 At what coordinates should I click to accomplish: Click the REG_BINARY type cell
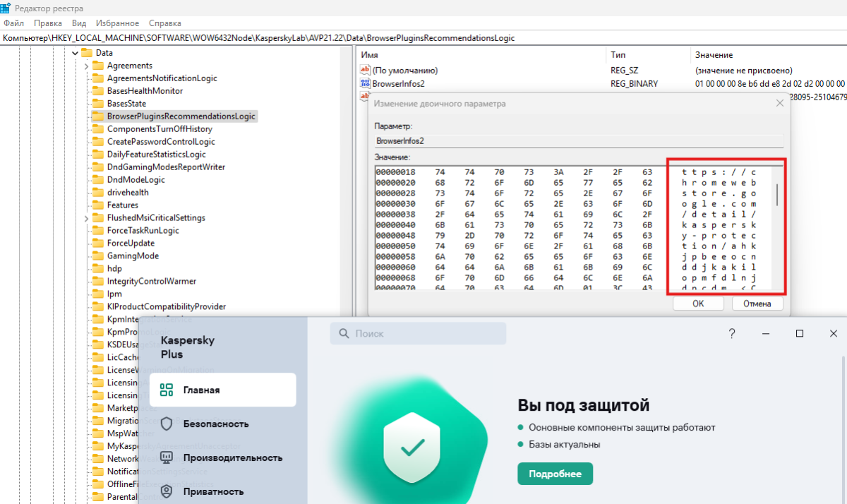634,83
